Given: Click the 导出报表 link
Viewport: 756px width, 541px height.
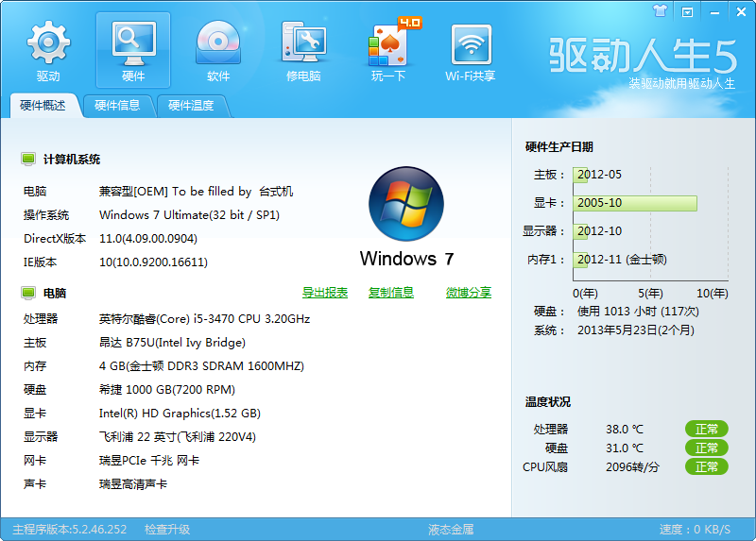Looking at the screenshot, I should coord(325,293).
